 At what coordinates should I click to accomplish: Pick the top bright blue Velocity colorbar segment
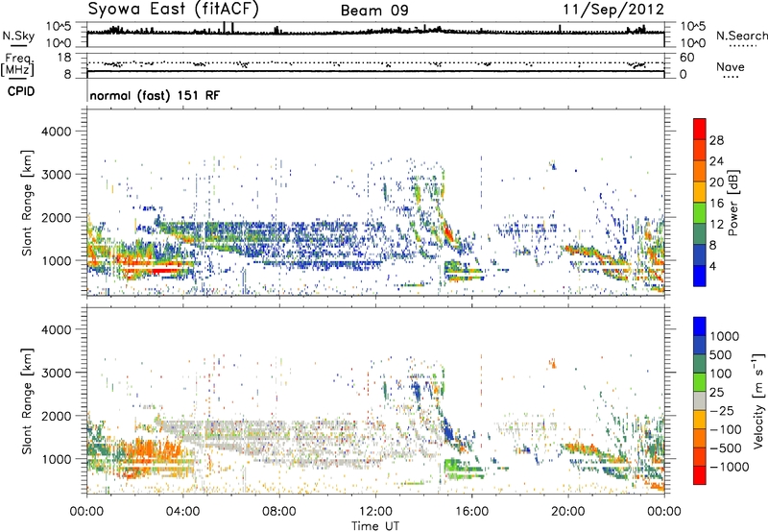point(700,326)
